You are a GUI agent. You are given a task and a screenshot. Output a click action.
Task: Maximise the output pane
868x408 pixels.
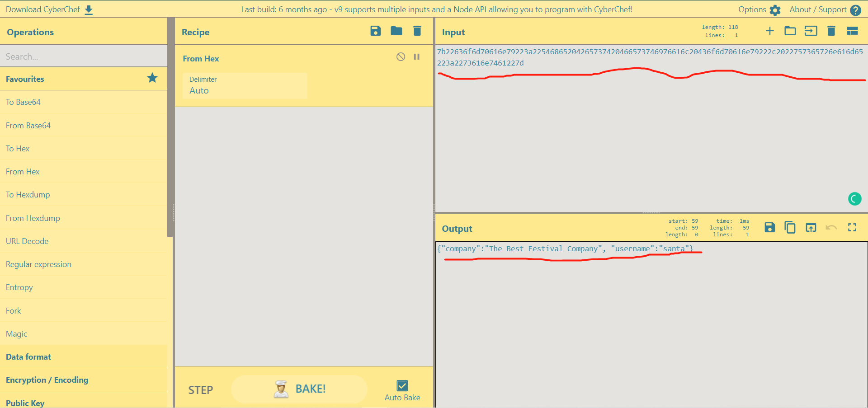[x=852, y=228]
